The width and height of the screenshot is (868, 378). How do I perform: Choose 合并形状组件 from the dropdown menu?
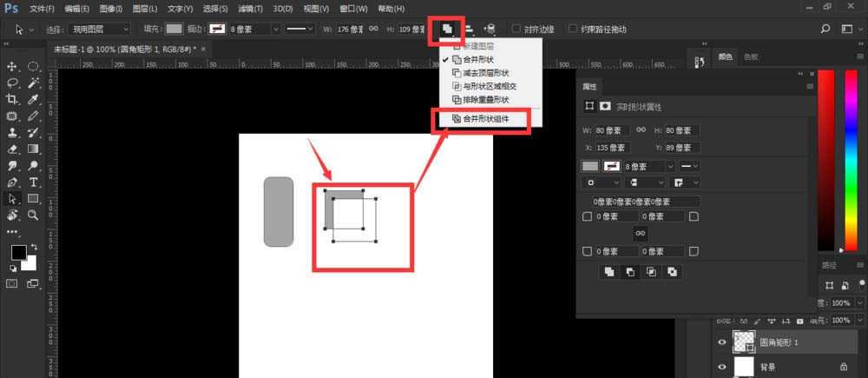pyautogui.click(x=485, y=118)
